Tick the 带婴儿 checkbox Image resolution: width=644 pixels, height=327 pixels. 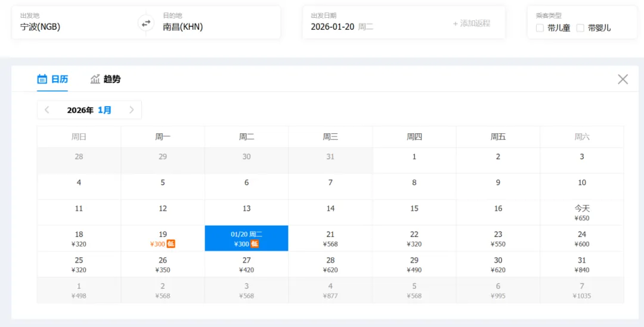click(580, 29)
